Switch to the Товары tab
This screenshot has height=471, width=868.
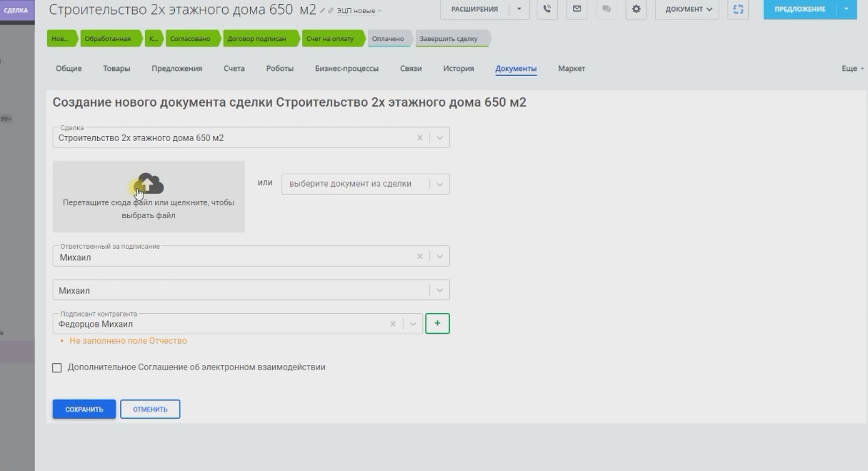coord(116,69)
